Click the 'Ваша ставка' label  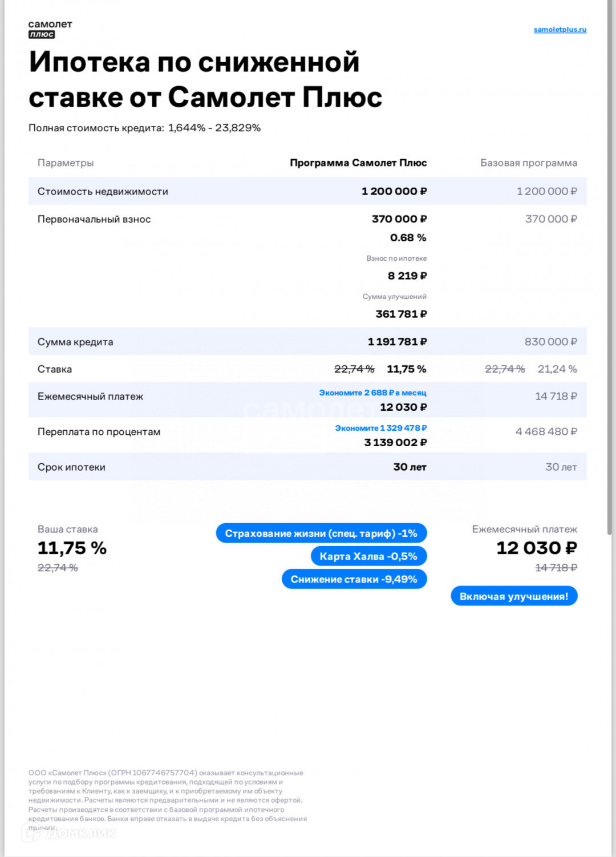pyautogui.click(x=67, y=529)
